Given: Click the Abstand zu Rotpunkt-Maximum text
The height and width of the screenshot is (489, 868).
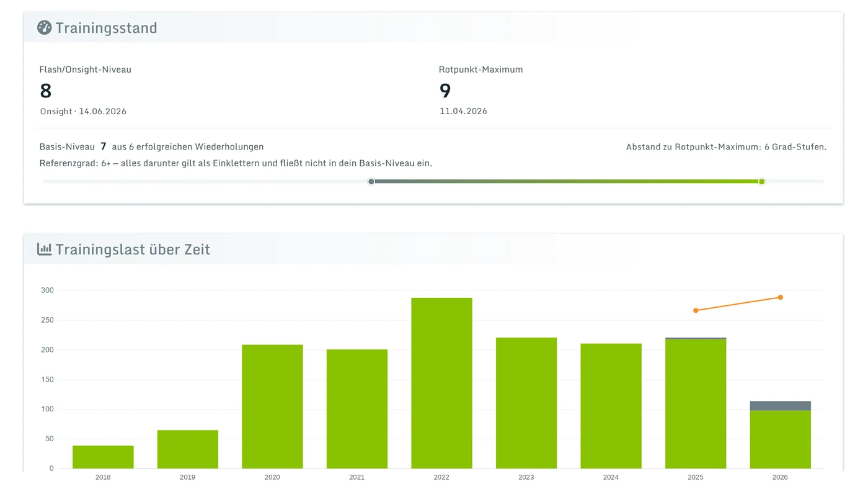Looking at the screenshot, I should pos(726,147).
